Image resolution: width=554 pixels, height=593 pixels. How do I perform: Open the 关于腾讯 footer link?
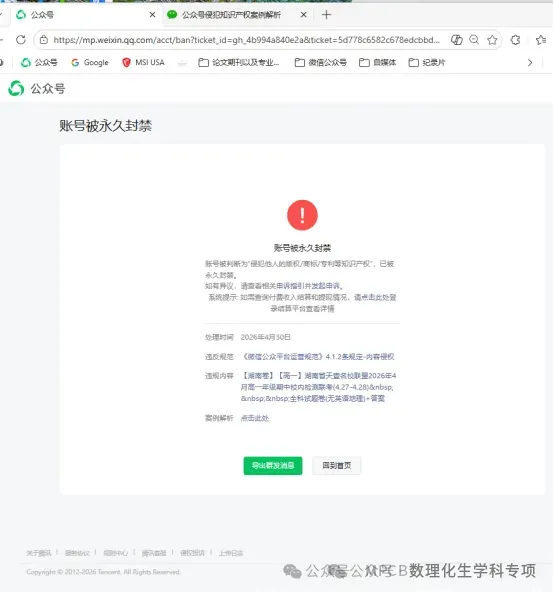click(39, 553)
